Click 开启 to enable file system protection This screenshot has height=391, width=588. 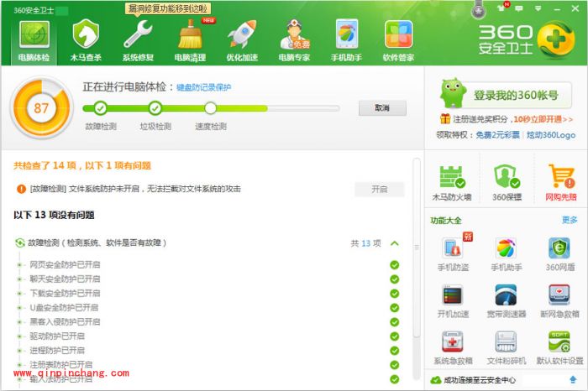(x=380, y=189)
